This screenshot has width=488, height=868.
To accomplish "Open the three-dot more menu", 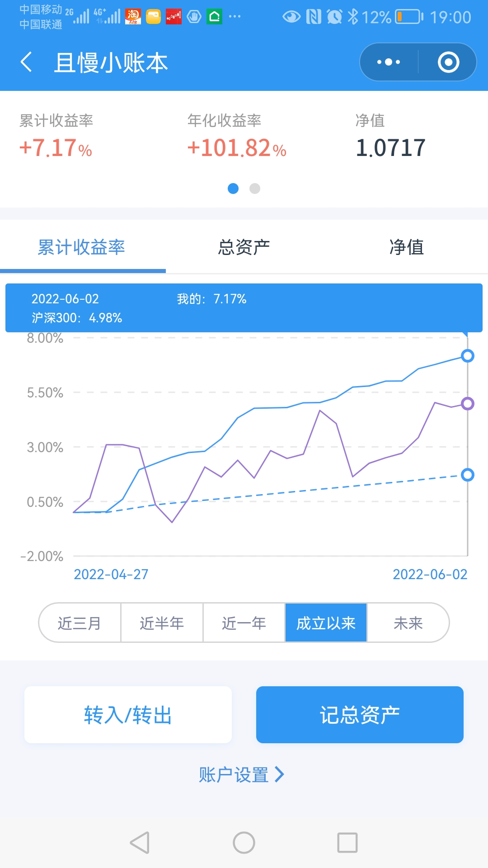I will click(389, 62).
